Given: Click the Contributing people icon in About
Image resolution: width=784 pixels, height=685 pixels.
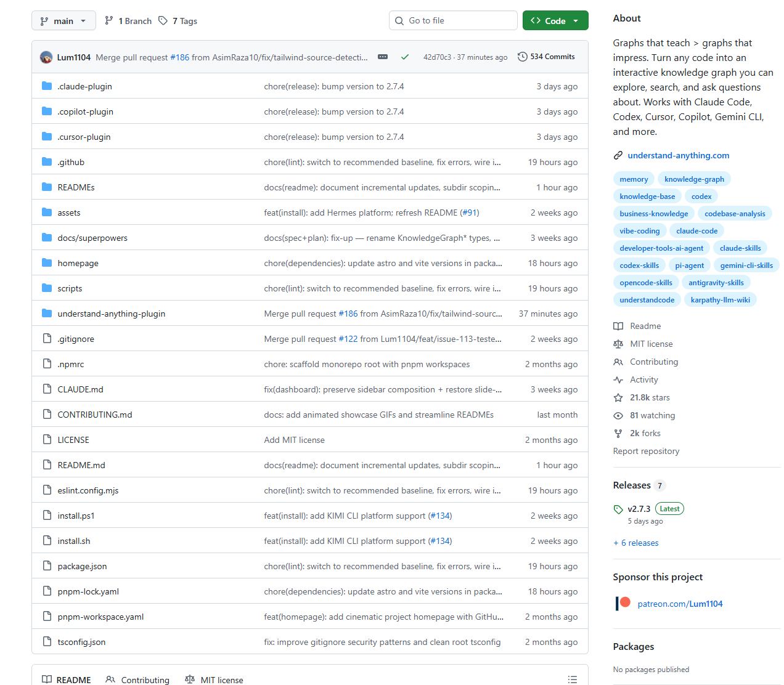Looking at the screenshot, I should coord(618,362).
